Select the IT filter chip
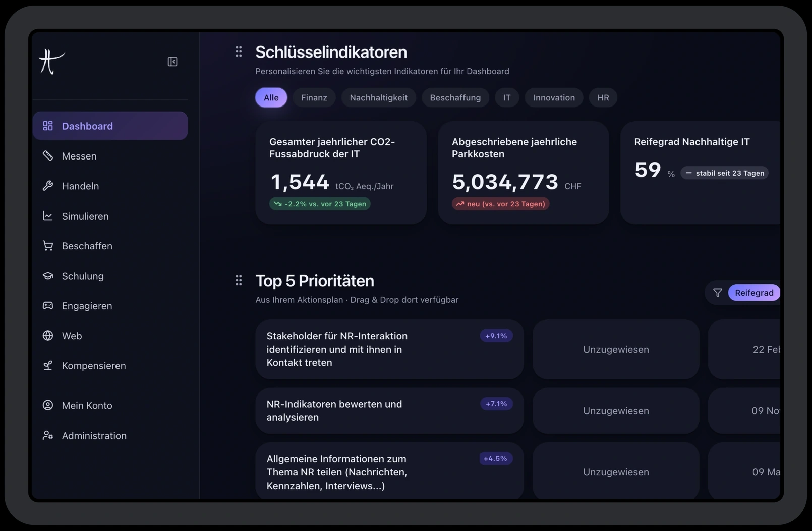 click(x=507, y=97)
